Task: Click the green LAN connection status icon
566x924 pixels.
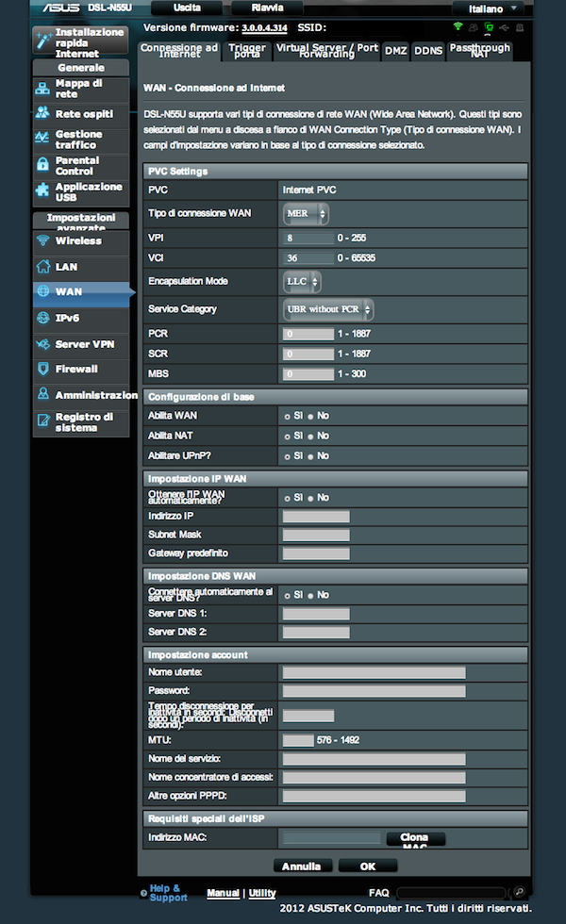Action: pyautogui.click(x=489, y=27)
